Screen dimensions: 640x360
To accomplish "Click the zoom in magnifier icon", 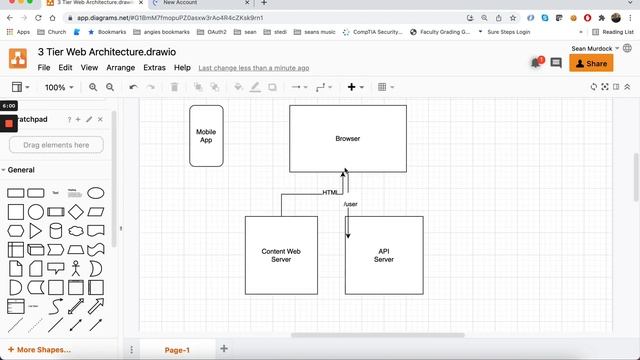I will 93,87.
